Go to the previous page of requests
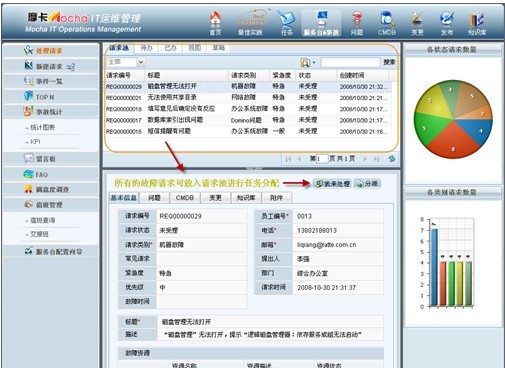Image resolution: width=505 pixels, height=368 pixels. (x=299, y=159)
